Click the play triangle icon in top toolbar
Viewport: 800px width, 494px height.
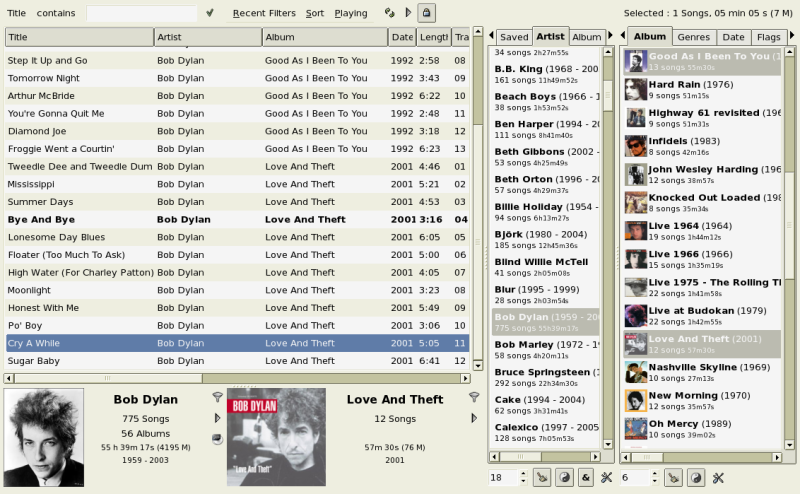[x=408, y=13]
